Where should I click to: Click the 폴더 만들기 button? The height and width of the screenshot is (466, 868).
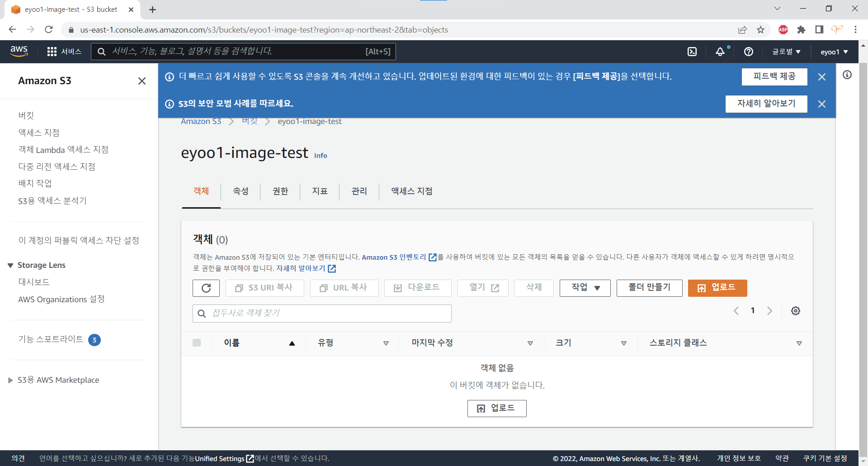pos(650,288)
